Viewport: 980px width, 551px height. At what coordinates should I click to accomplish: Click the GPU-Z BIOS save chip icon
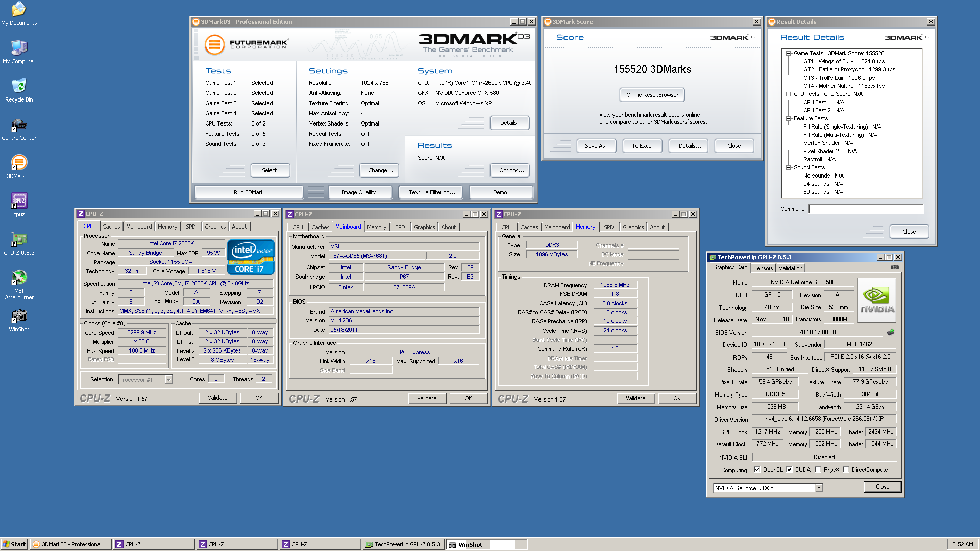click(891, 332)
